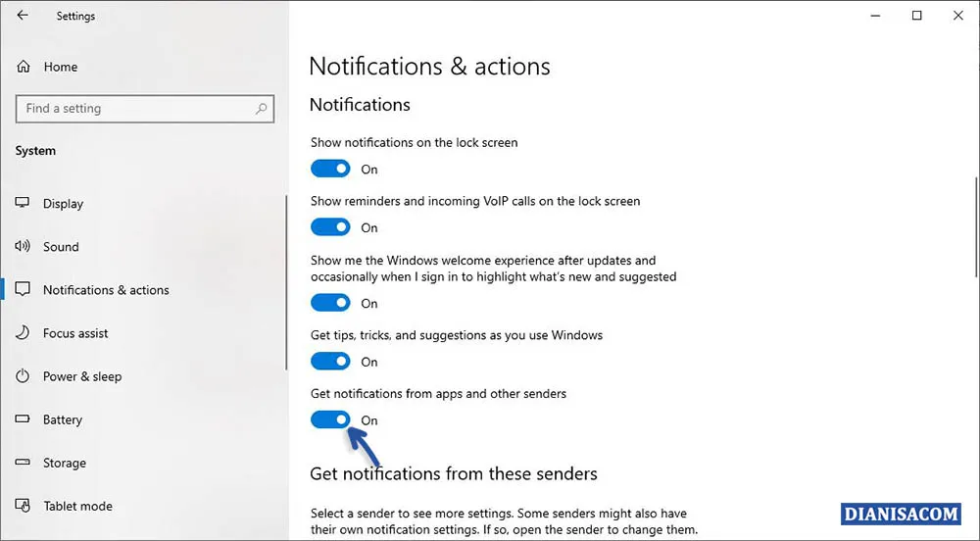Click 'Get notifications from these senders' heading
This screenshot has width=980, height=541.
click(x=453, y=473)
